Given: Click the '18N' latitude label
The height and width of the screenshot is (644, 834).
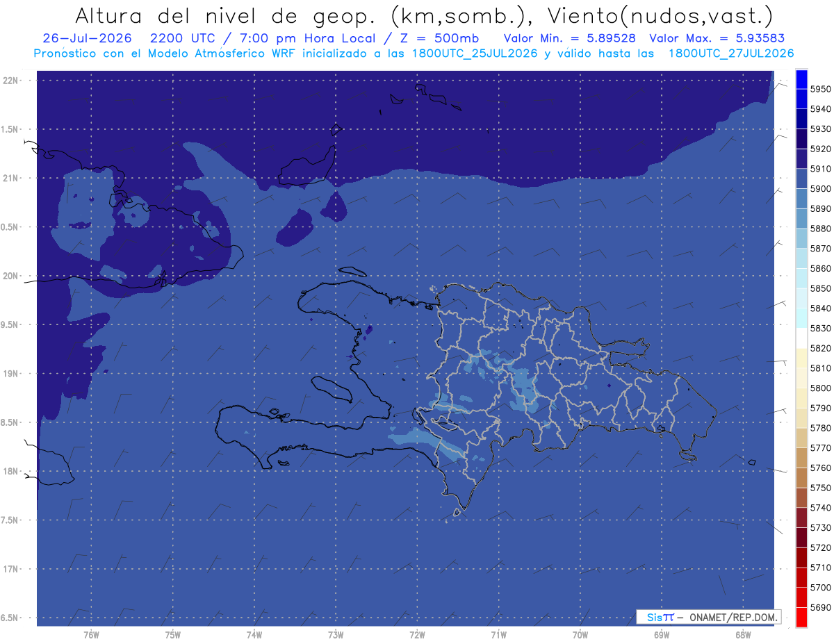Looking at the screenshot, I should 12,471.
